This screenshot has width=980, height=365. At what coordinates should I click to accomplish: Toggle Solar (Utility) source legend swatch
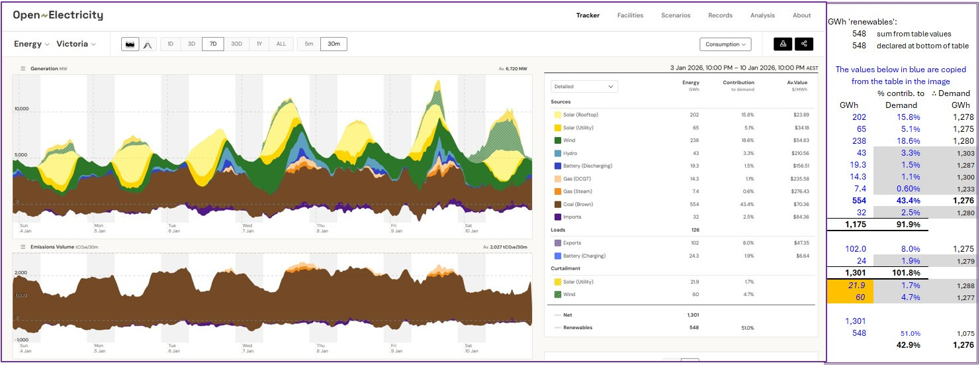coord(557,127)
